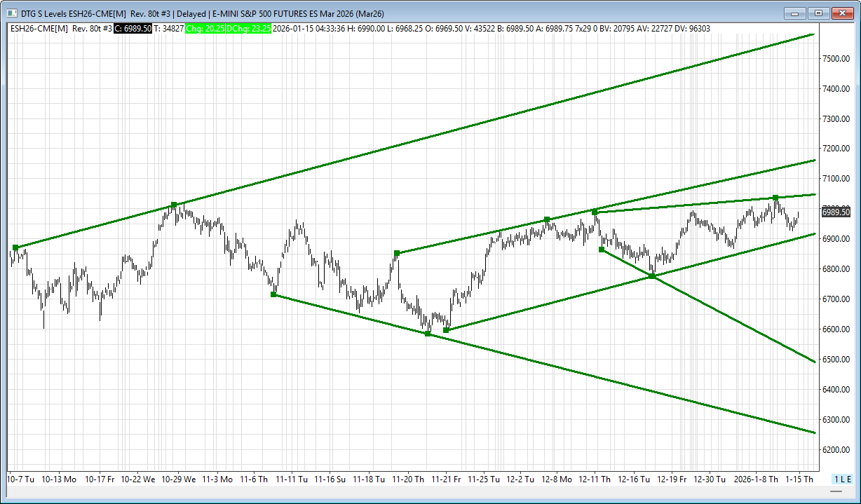Click the 6989.50 current price marker on scale
Image resolution: width=861 pixels, height=504 pixels.
tap(836, 212)
